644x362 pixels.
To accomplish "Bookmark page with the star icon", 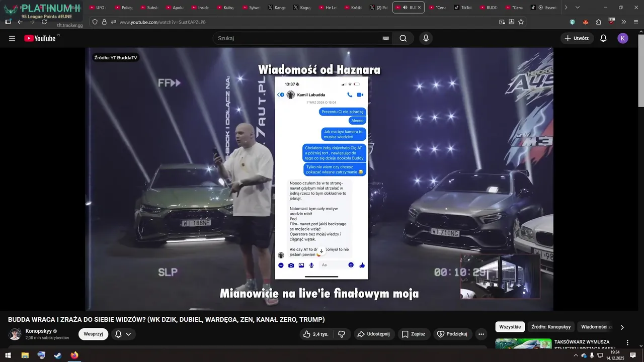I will point(521,22).
